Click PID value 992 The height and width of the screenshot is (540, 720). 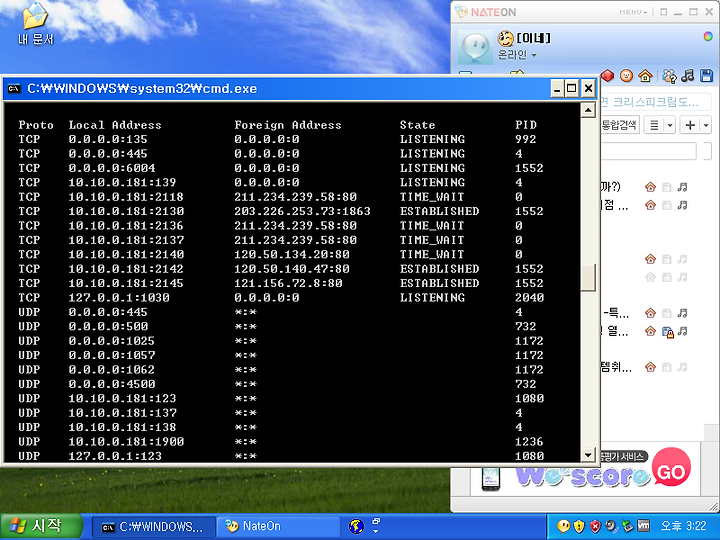tap(526, 139)
